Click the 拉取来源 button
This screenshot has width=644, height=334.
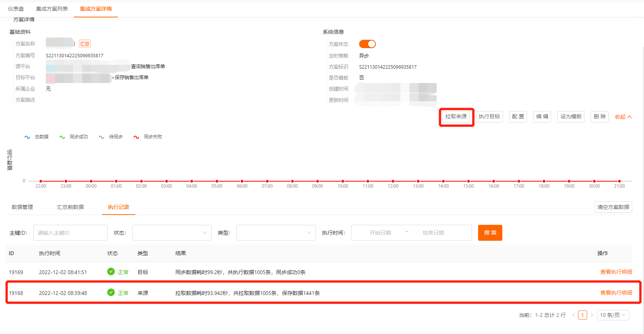(456, 117)
